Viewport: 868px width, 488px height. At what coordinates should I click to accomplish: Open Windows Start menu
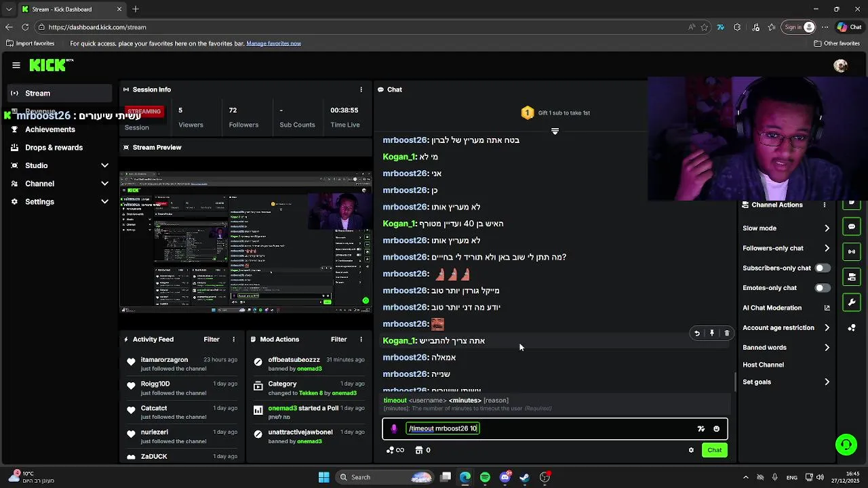(323, 477)
